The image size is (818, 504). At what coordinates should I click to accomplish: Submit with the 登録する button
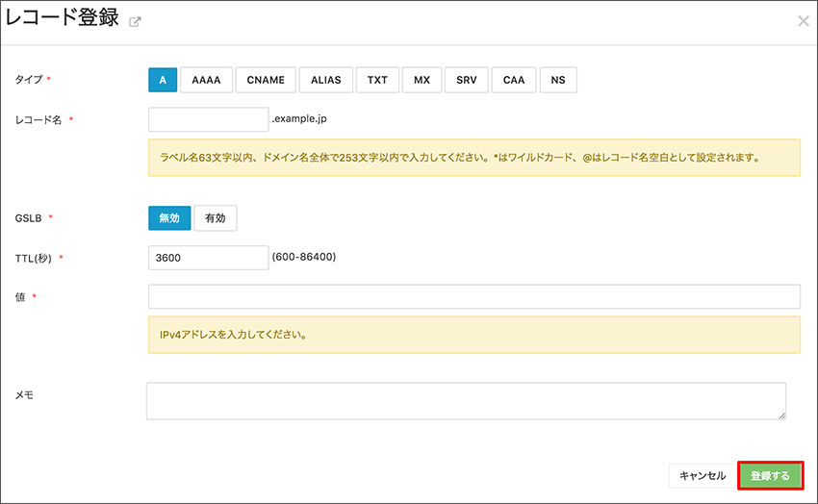tap(771, 475)
